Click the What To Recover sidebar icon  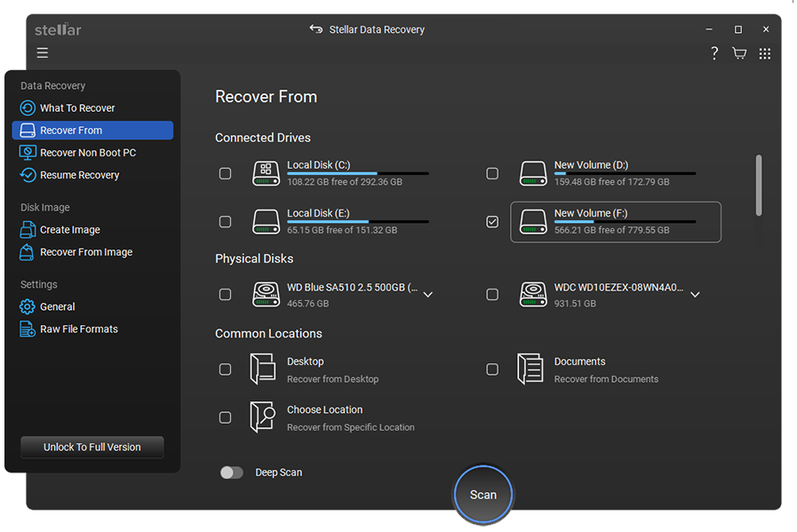(x=28, y=107)
